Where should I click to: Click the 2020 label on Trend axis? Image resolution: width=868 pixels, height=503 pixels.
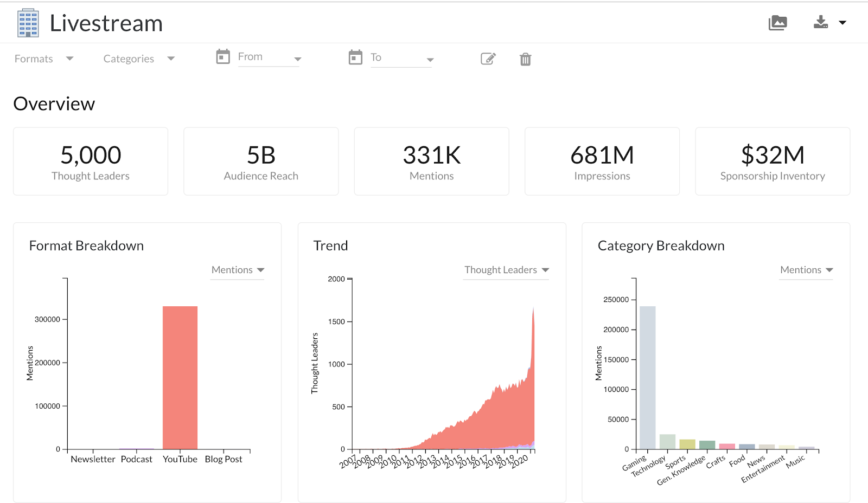click(519, 461)
